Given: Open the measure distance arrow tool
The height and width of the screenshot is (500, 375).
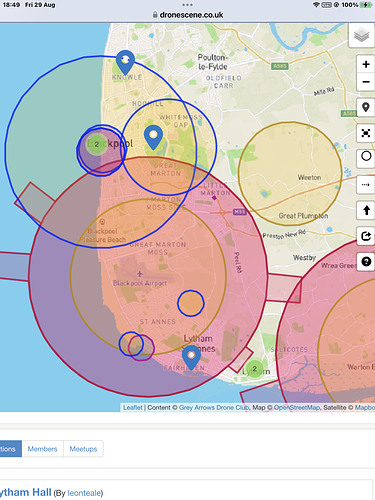Looking at the screenshot, I should click(x=366, y=184).
